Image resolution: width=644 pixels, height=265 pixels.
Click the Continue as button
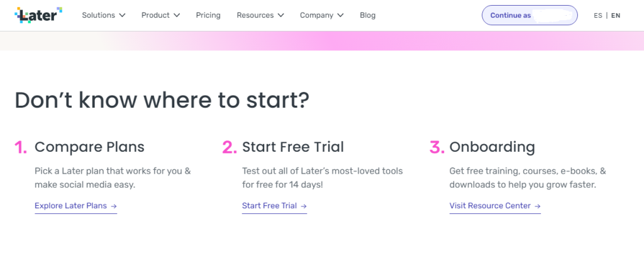point(530,15)
